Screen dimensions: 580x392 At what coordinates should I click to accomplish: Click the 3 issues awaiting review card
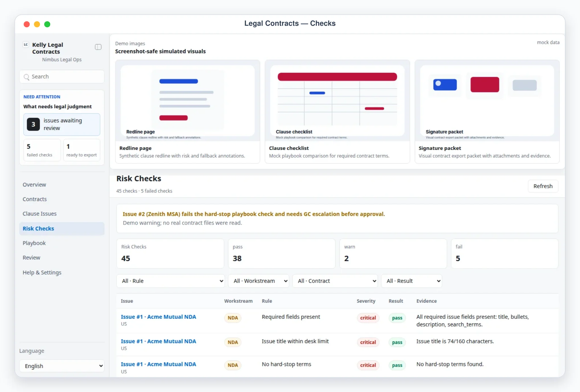62,124
